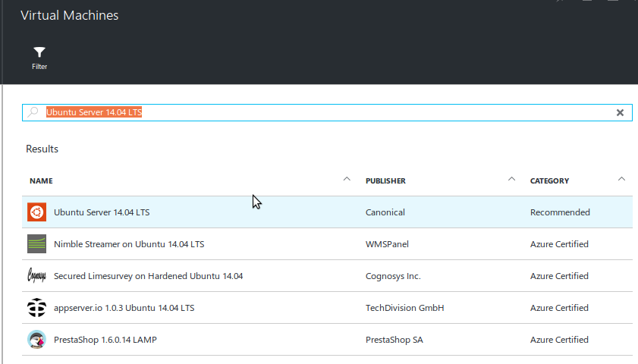Image resolution: width=638 pixels, height=364 pixels.
Task: Clear the search box with the X
Action: pos(620,113)
